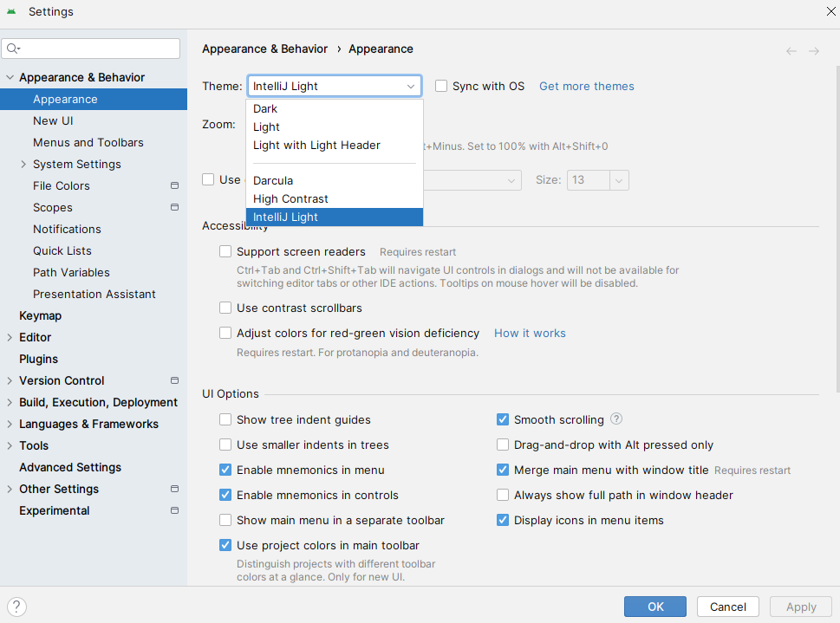Select the Dark theme option
Viewport: 840px width, 623px height.
point(335,109)
